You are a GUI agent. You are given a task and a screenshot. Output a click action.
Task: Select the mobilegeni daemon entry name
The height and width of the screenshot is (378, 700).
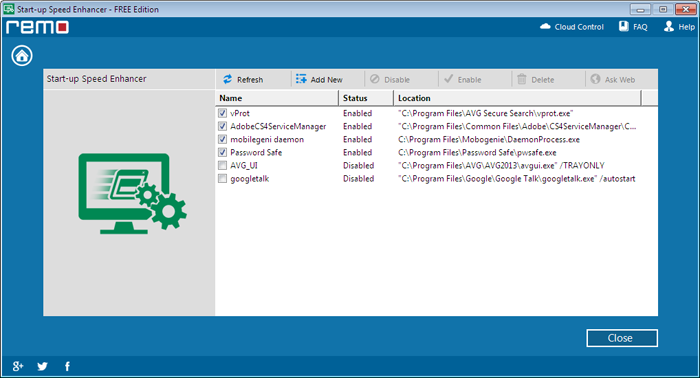click(267, 139)
